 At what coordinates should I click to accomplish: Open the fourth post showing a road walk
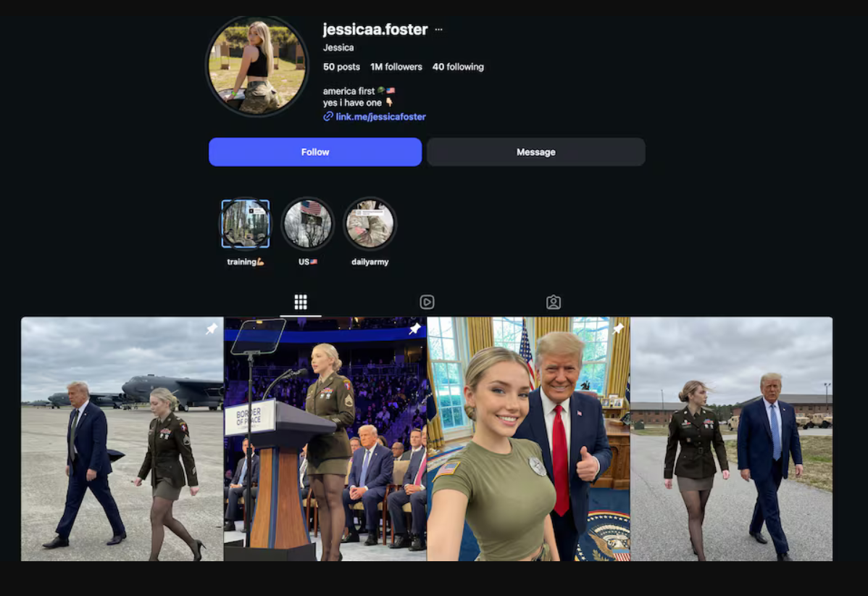[731, 439]
